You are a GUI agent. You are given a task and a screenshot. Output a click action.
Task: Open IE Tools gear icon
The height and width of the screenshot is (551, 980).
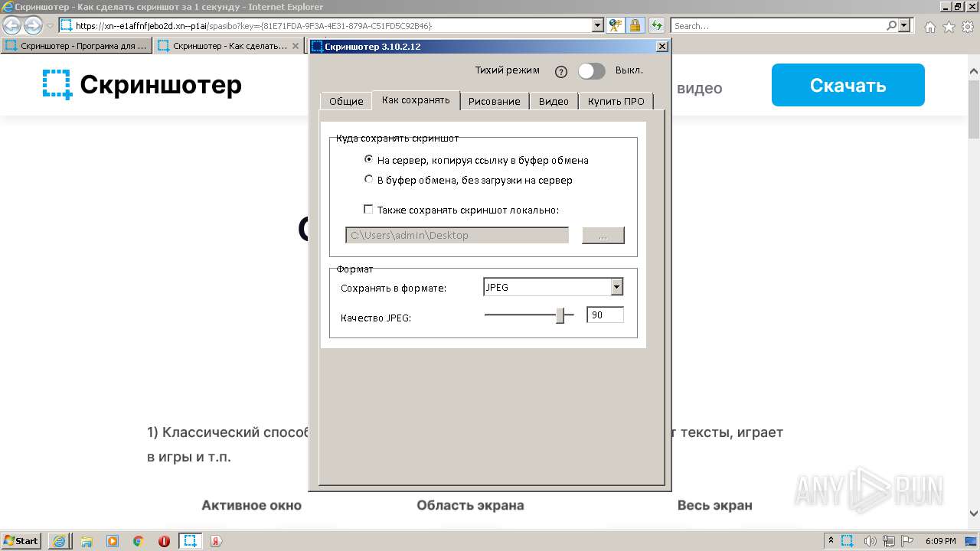point(968,27)
